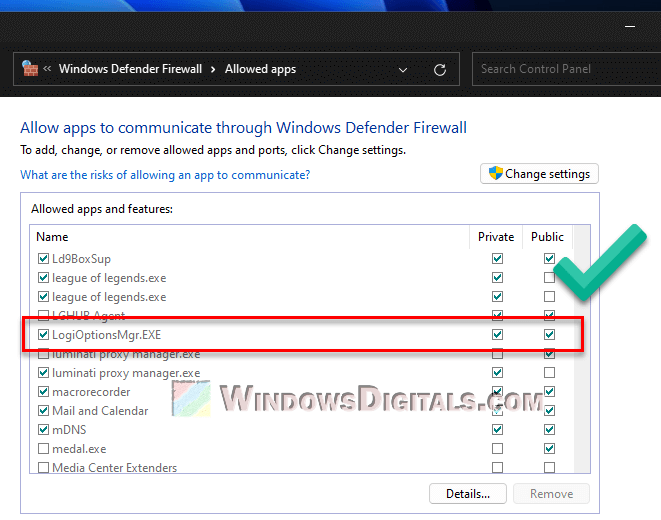Screen dimensions: 661x520
Task: Click the Public column header
Action: [x=547, y=237]
